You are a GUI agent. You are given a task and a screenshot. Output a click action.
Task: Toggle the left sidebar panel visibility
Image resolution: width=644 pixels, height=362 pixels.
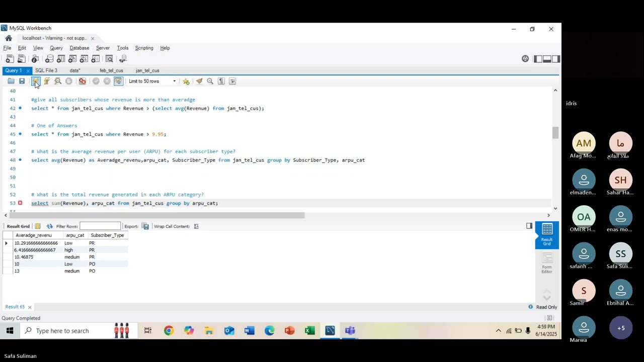point(538,59)
